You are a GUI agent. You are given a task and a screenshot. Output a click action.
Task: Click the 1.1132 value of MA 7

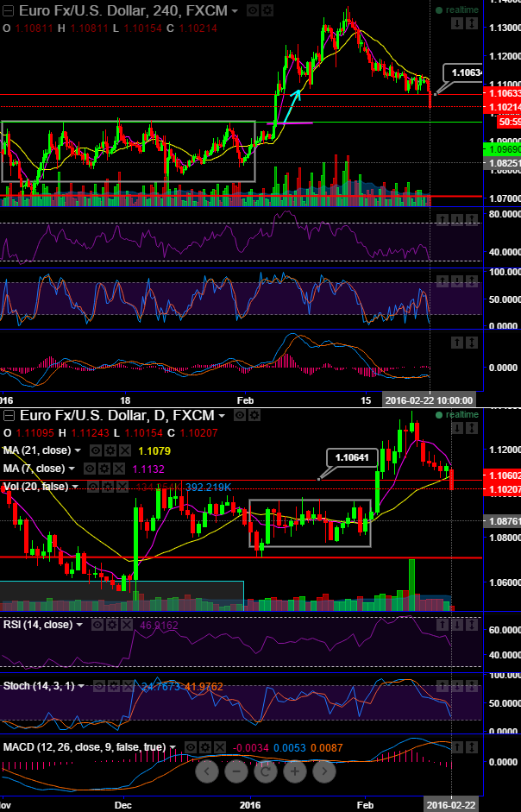tap(148, 469)
